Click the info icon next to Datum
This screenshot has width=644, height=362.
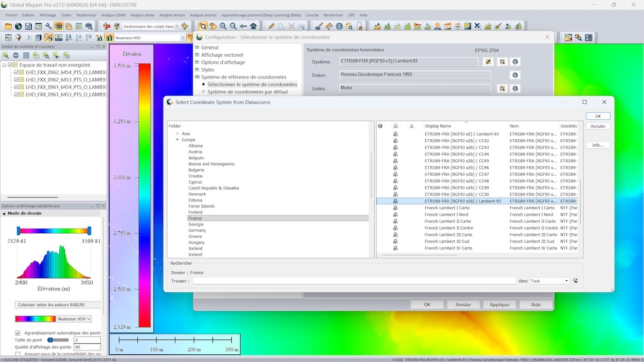click(515, 75)
